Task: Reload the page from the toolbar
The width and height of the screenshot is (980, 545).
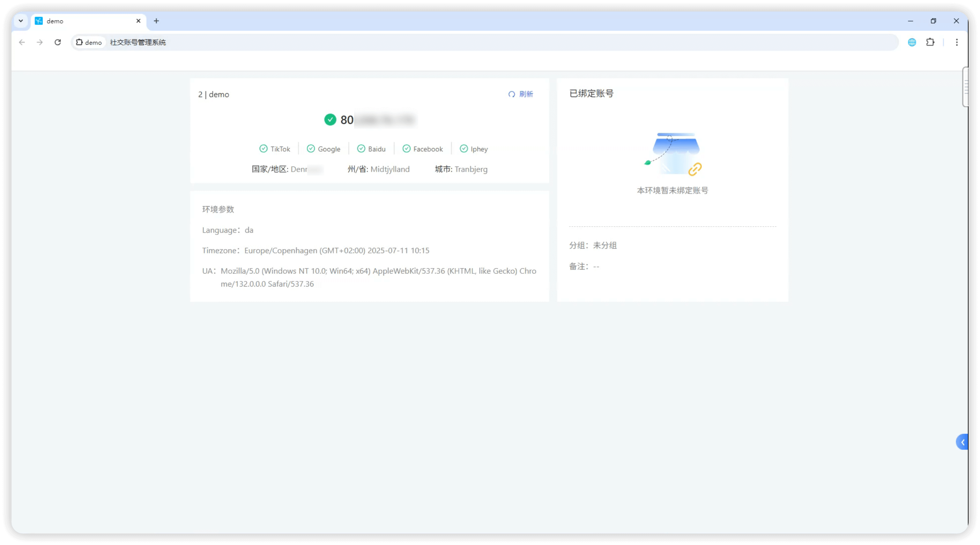Action: (x=57, y=42)
